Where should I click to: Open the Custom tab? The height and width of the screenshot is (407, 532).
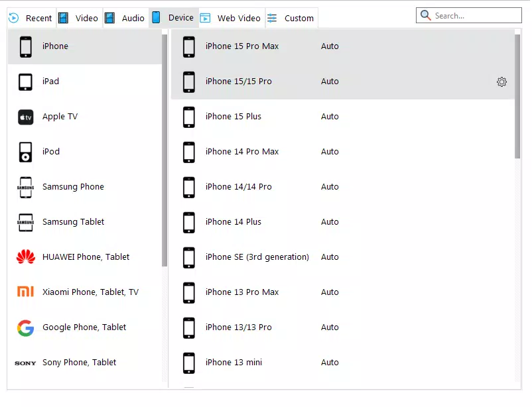point(292,18)
